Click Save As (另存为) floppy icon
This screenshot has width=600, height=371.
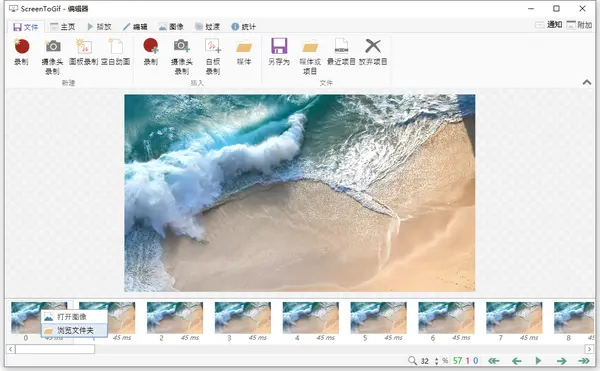[x=279, y=46]
